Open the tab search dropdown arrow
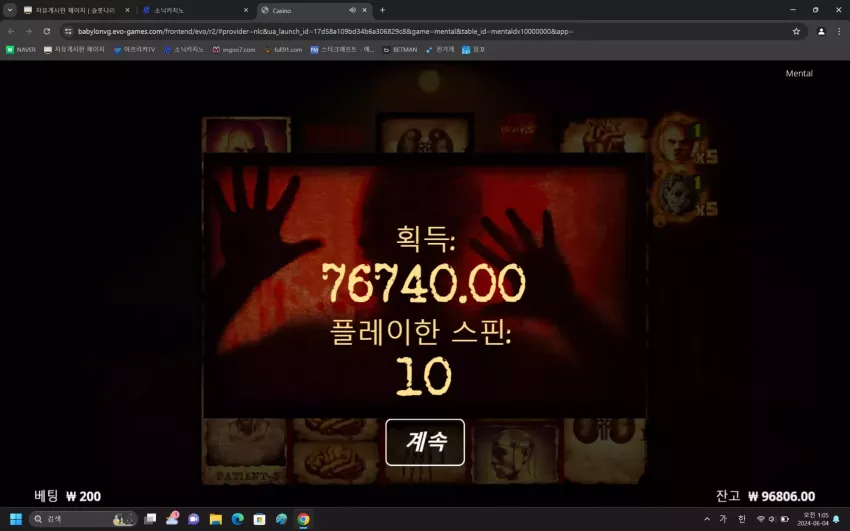This screenshot has height=531, width=850. coord(10,10)
